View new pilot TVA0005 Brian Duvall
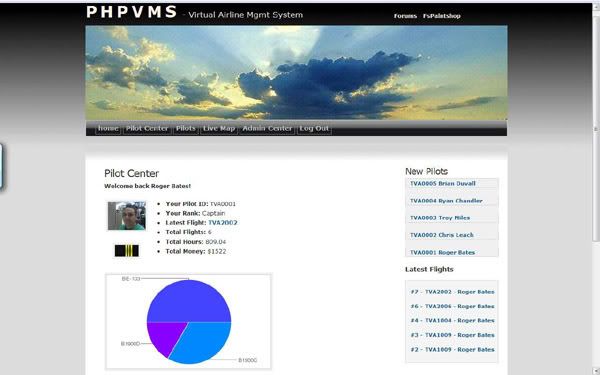Screen dimensions: 600x375 pyautogui.click(x=443, y=184)
